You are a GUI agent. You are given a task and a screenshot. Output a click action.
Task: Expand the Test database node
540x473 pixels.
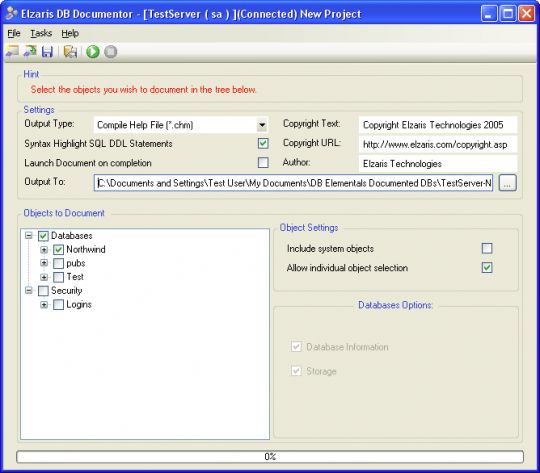[x=44, y=277]
